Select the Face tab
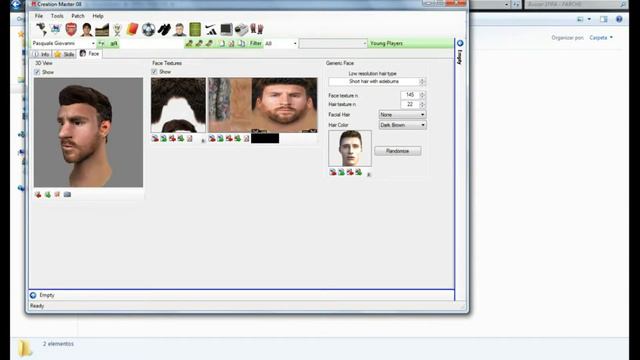The height and width of the screenshot is (360, 640). click(89, 53)
